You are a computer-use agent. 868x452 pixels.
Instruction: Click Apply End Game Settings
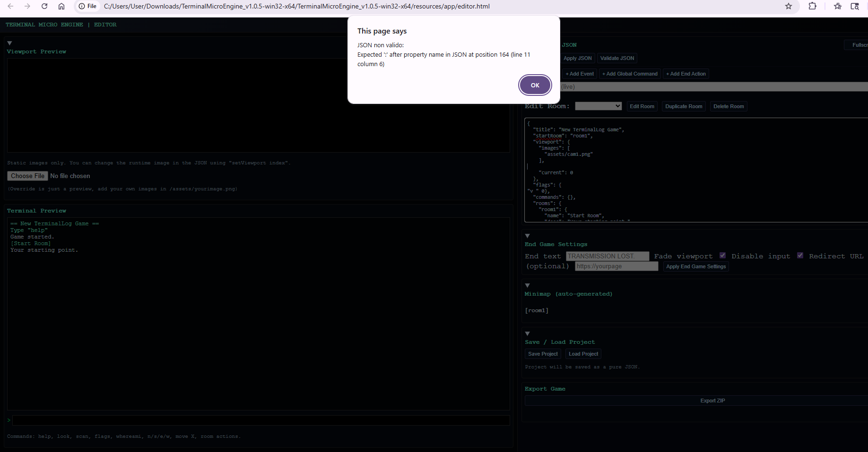click(x=696, y=266)
